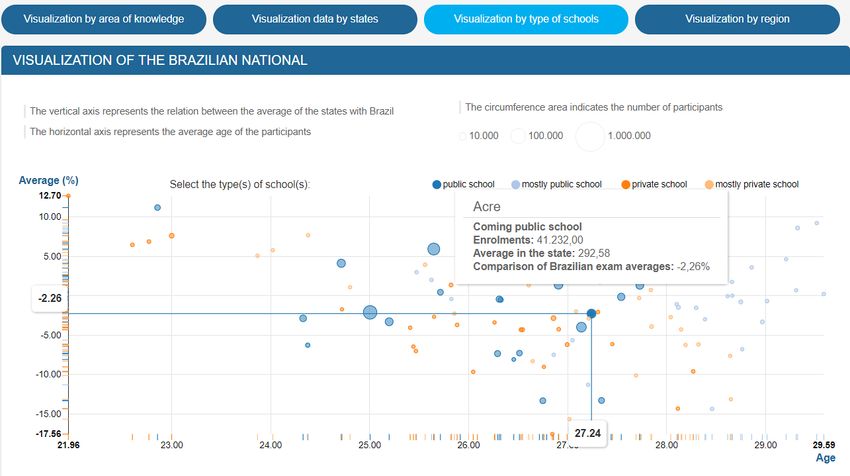This screenshot has height=476, width=850.
Task: Toggle the private school legend filter
Action: click(654, 184)
